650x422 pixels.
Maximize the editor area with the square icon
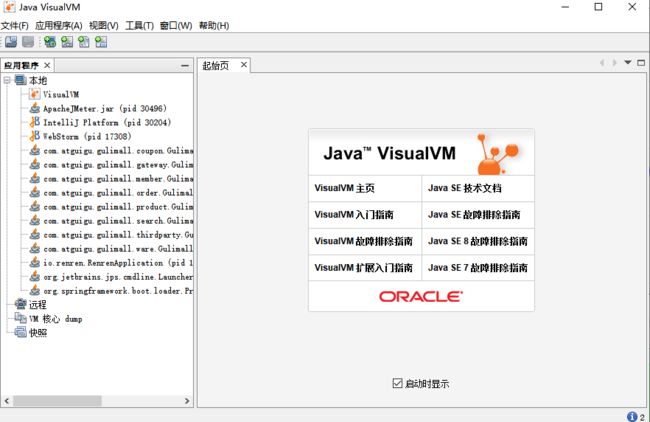(x=641, y=63)
